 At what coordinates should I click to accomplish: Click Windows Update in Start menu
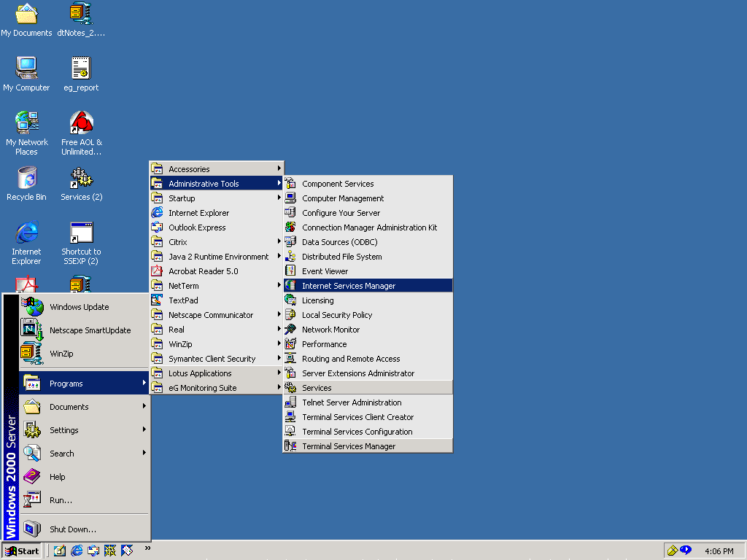(85, 307)
